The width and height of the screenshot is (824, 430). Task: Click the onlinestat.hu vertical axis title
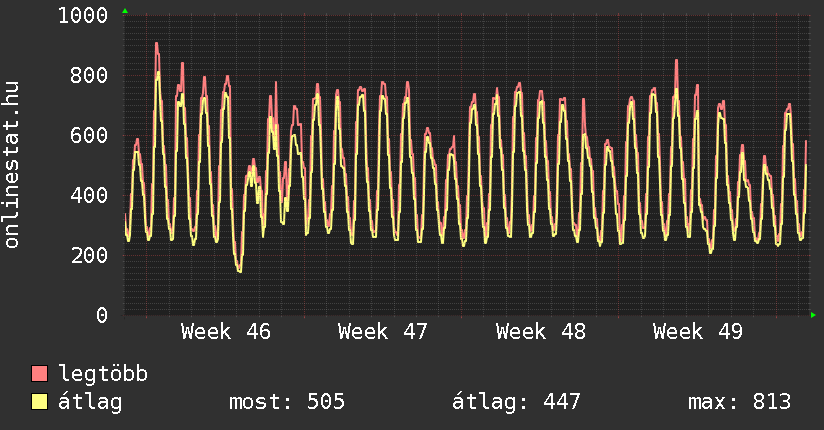[x=13, y=165]
